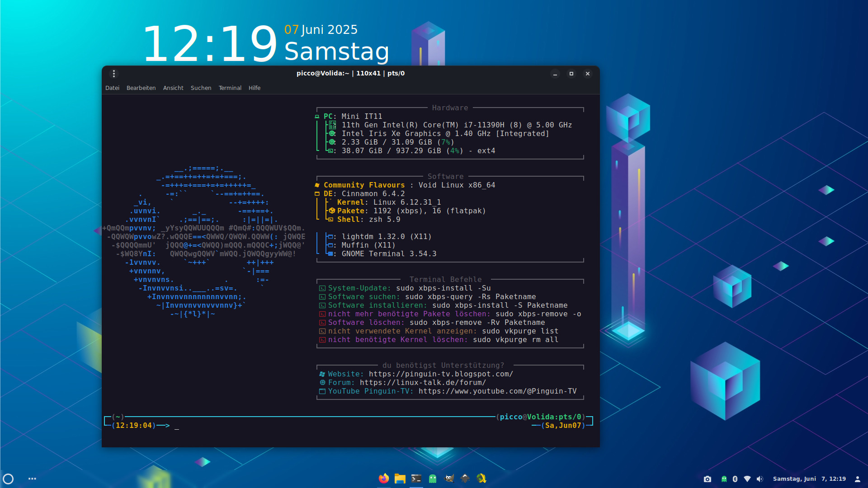
Task: Open the panel calendar clock applet
Action: [x=809, y=479]
